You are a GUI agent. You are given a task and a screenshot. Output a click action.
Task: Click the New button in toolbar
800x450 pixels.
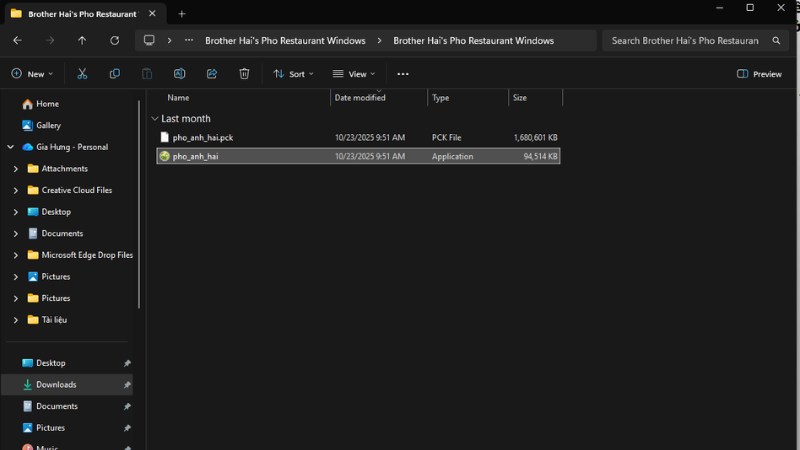[x=32, y=74]
